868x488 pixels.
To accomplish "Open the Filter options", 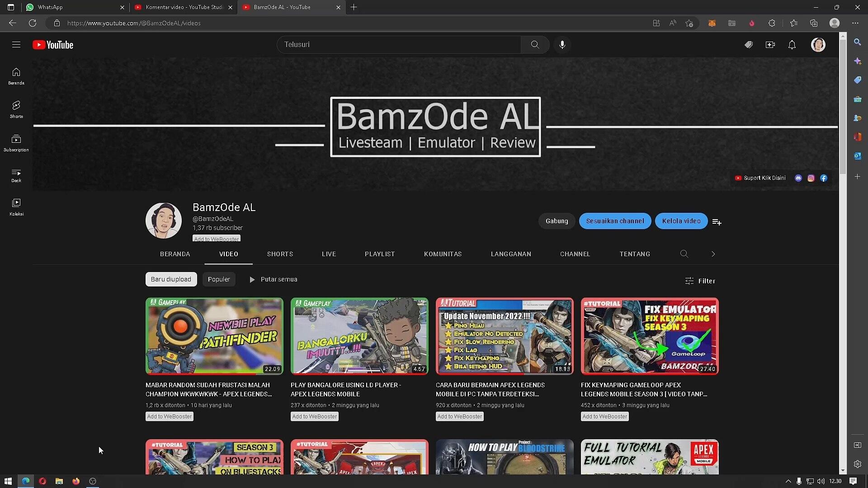I will coord(700,281).
